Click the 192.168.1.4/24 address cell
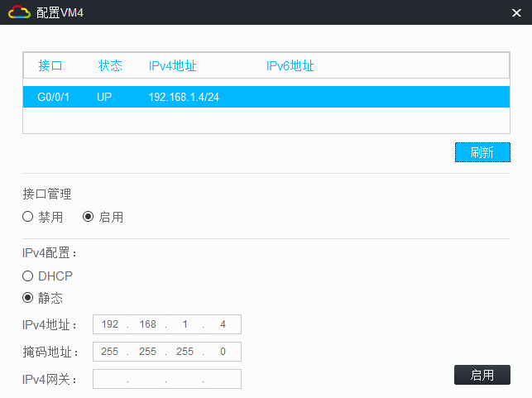The width and height of the screenshot is (532, 398). click(x=184, y=97)
